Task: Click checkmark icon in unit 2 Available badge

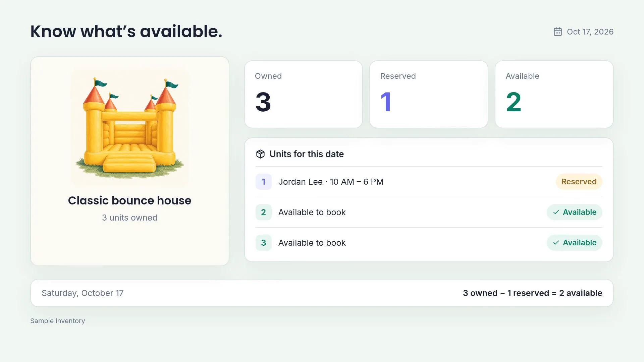Action: (556, 212)
